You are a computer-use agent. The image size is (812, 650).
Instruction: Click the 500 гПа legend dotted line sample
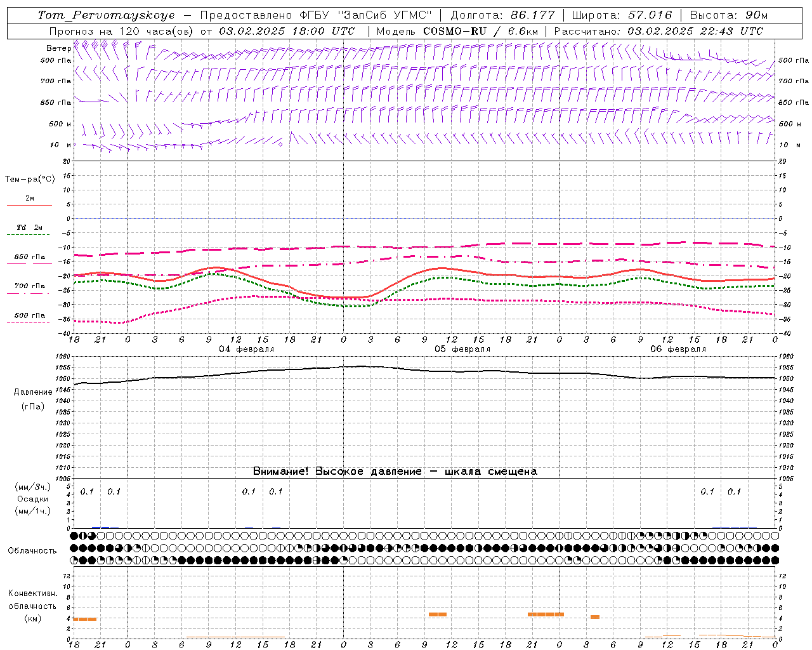coord(28,322)
